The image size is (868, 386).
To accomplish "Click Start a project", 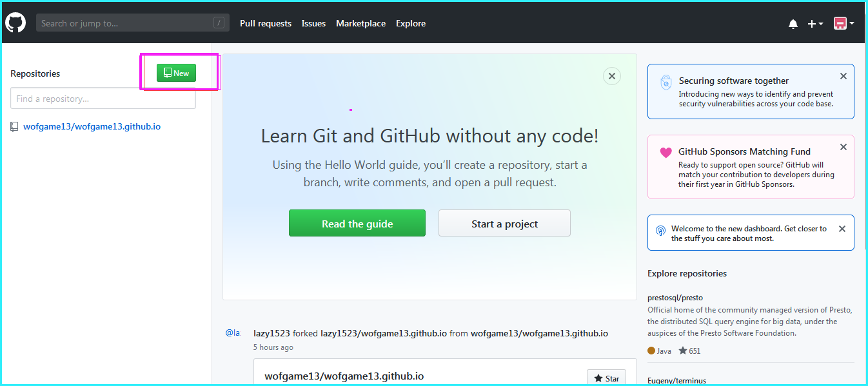I will 504,224.
